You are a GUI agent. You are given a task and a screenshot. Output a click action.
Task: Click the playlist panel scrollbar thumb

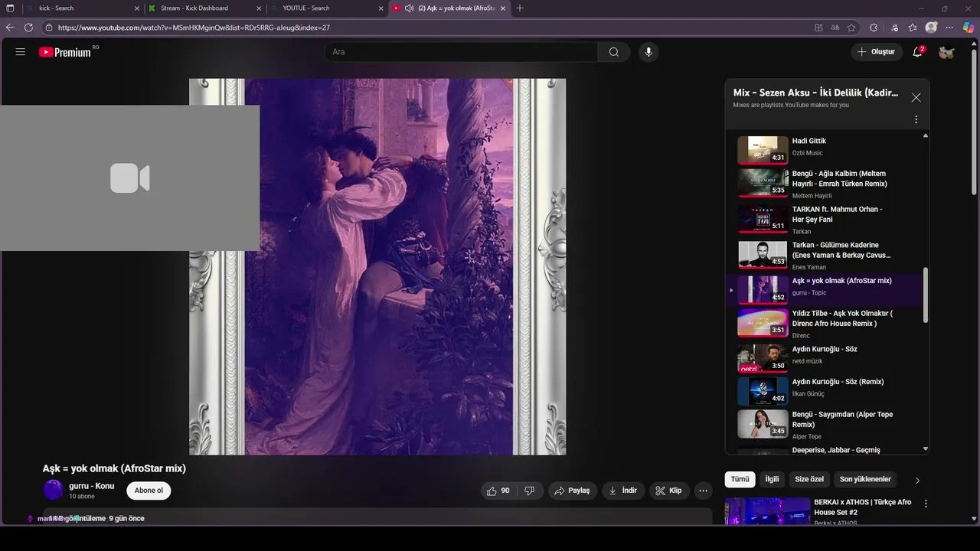point(926,295)
